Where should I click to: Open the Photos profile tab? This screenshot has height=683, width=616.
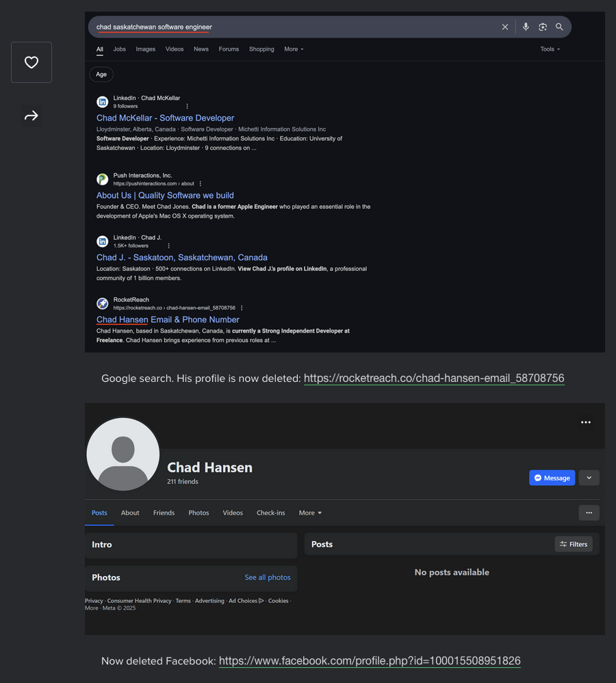[198, 513]
